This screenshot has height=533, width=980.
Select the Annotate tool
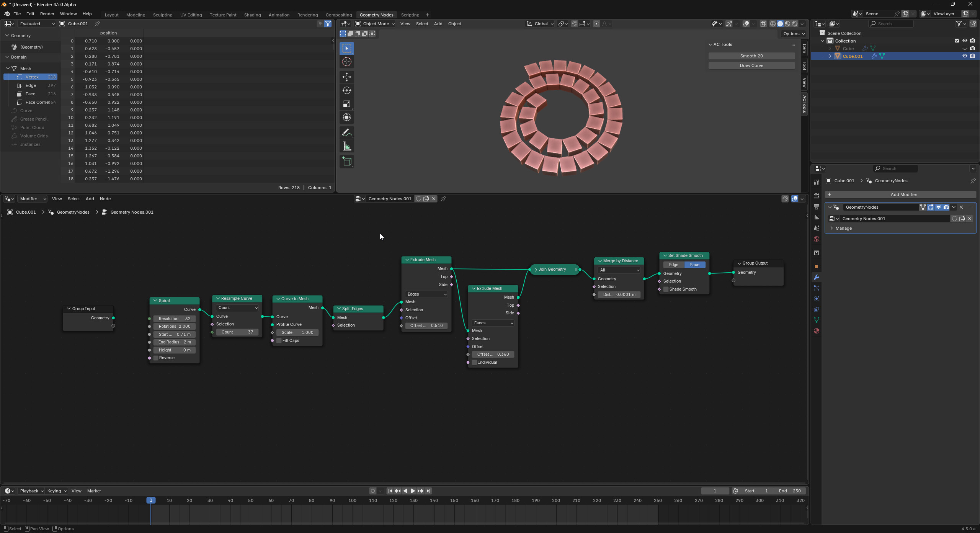pyautogui.click(x=346, y=133)
